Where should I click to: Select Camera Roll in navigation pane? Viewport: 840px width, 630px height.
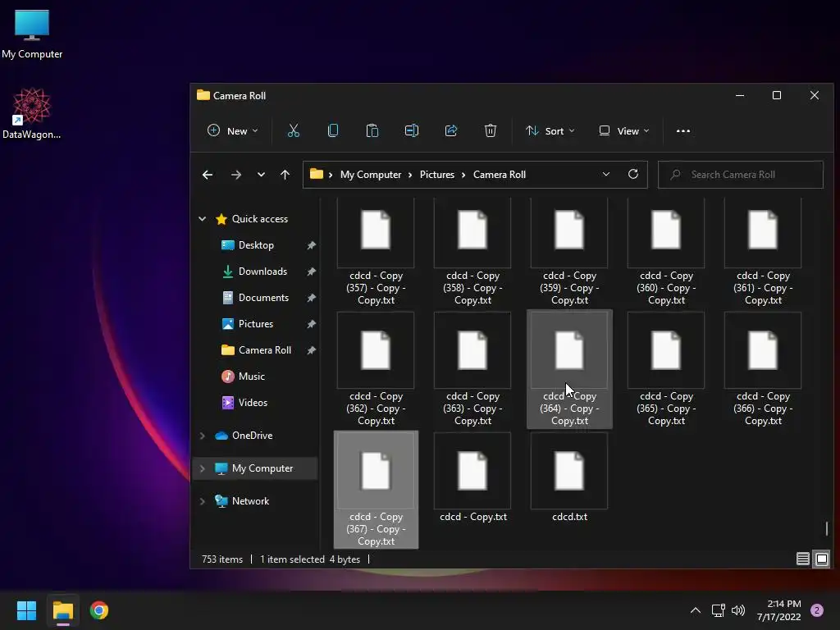pos(265,349)
